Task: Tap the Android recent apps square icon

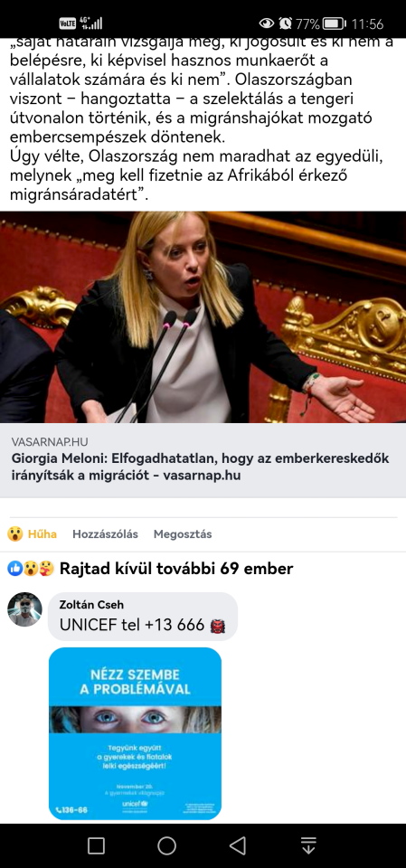Action: (96, 845)
